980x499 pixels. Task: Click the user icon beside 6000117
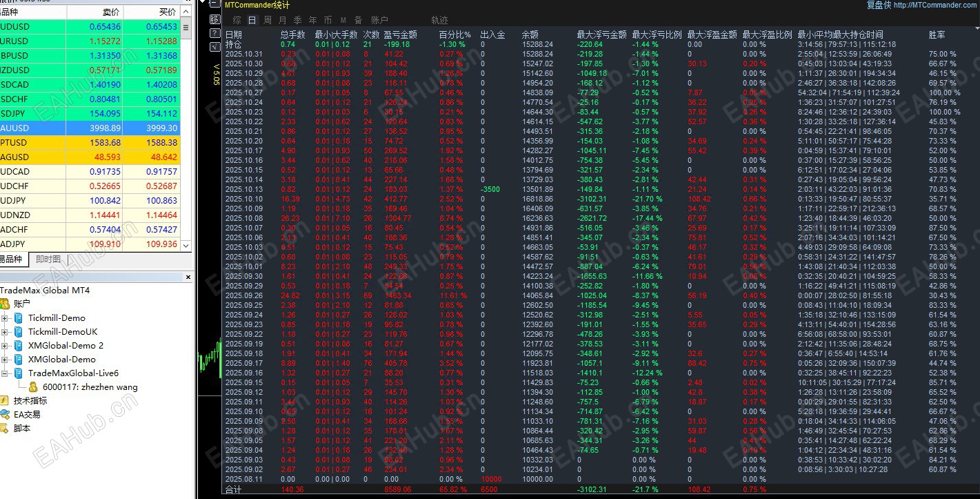point(33,387)
